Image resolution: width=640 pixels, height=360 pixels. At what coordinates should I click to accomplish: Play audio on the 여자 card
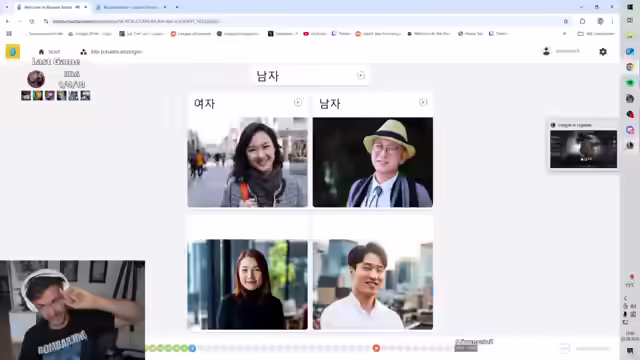pyautogui.click(x=298, y=102)
